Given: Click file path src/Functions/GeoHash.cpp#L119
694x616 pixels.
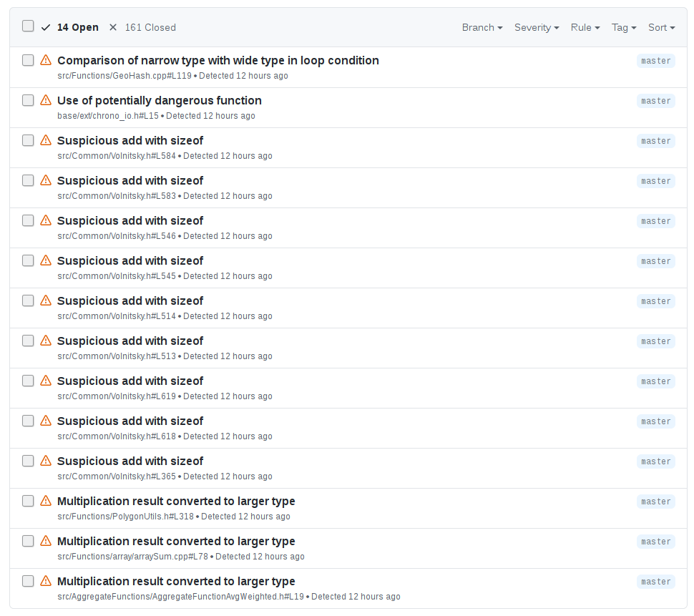Looking at the screenshot, I should [124, 76].
